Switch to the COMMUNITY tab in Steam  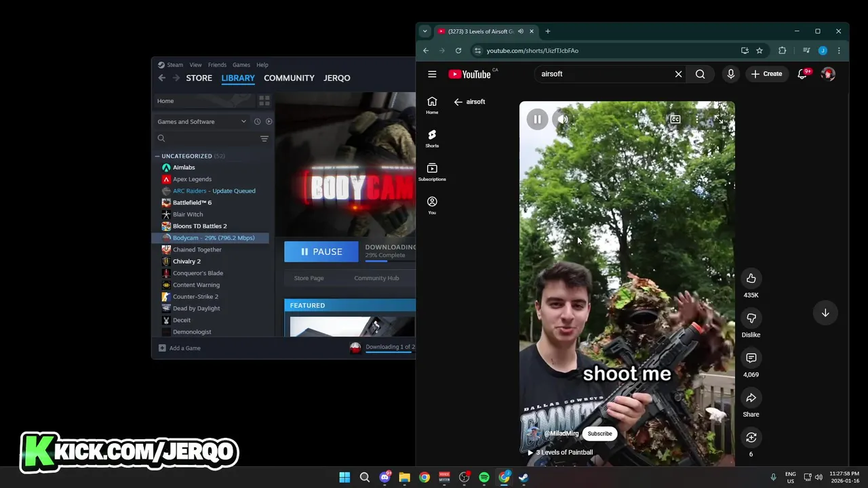[289, 78]
